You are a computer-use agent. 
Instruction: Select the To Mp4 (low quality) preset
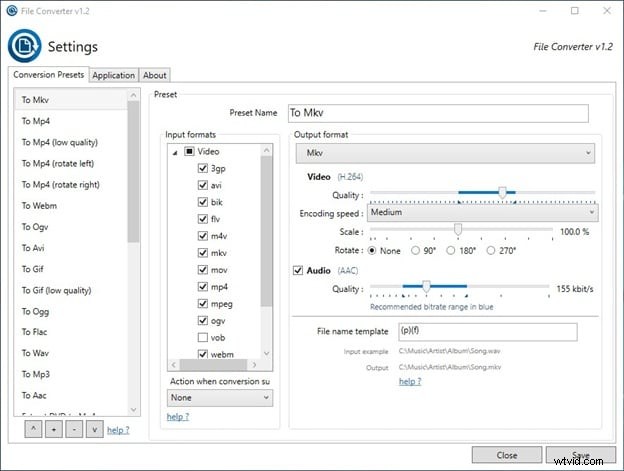[71, 142]
